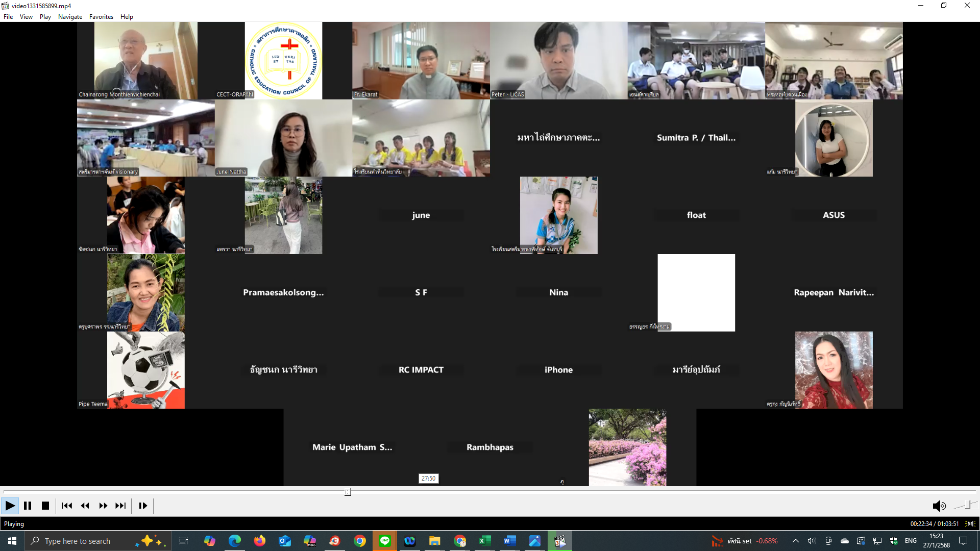This screenshot has height=551, width=980.
Task: Skip to next file button
Action: tap(120, 506)
